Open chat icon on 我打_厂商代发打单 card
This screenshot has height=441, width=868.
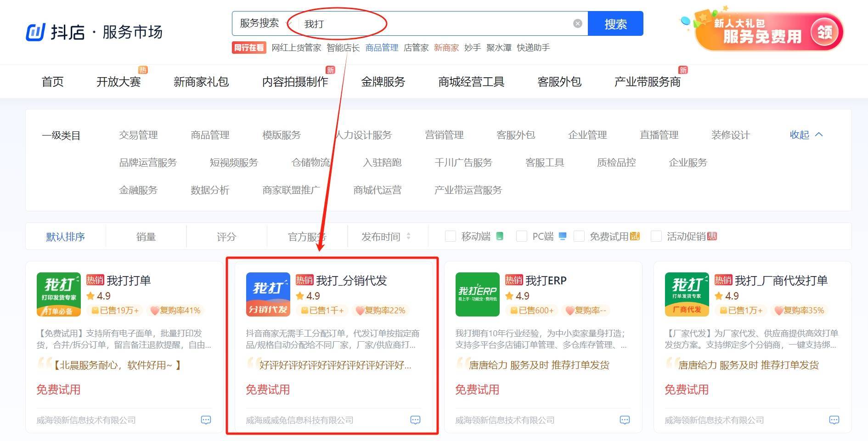tap(834, 420)
